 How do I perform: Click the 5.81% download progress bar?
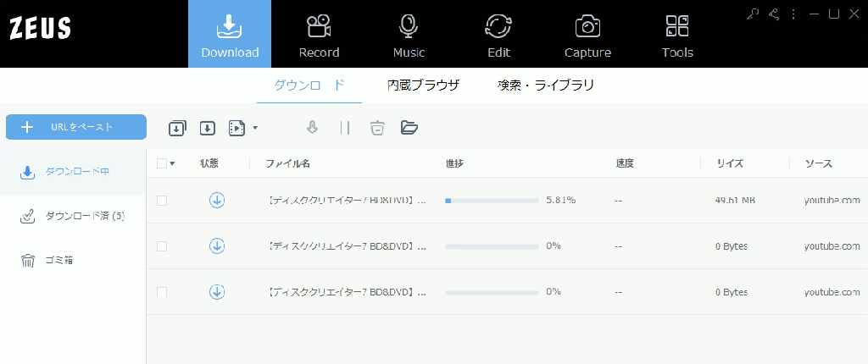[x=492, y=201]
